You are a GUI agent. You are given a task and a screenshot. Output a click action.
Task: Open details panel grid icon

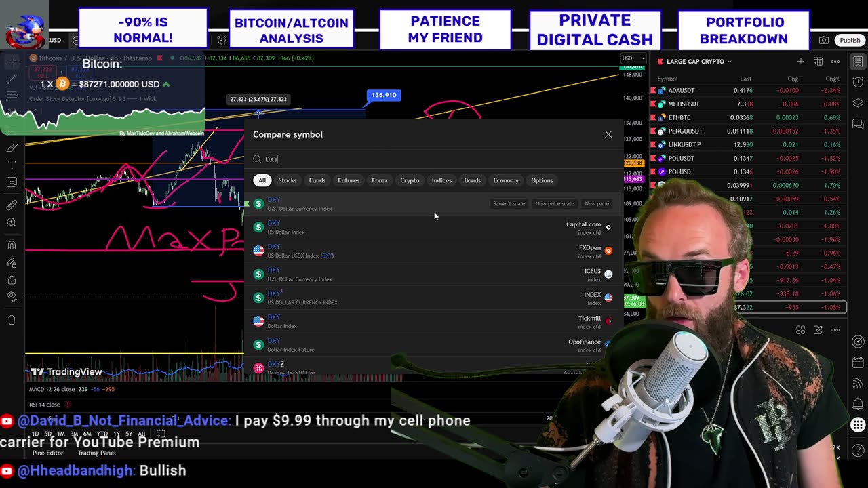[801, 330]
